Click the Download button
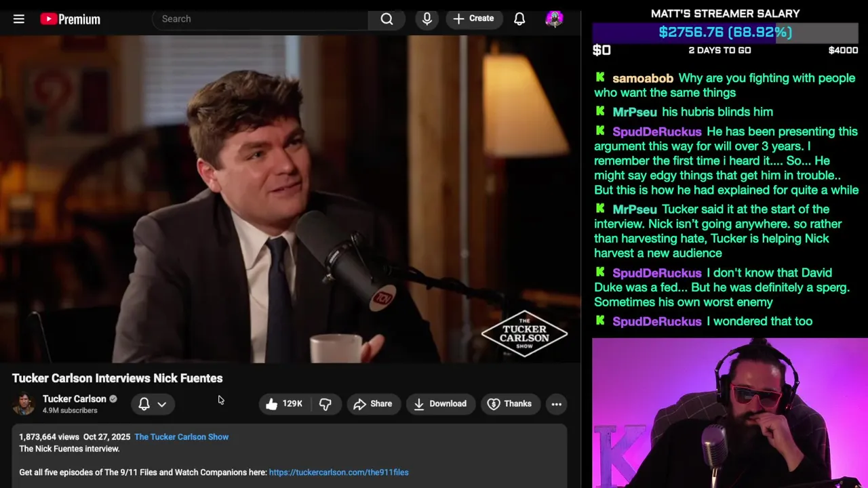This screenshot has height=488, width=868. (x=440, y=404)
